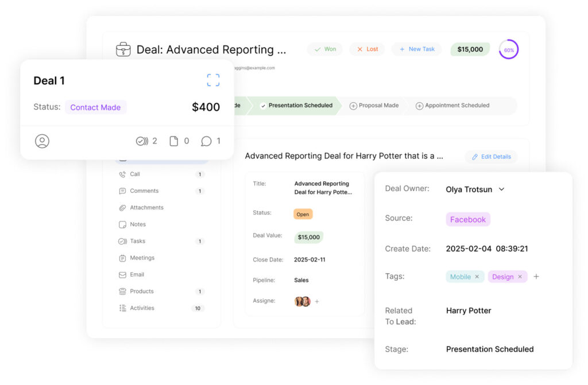Click the Edit Details button
Viewport: 588px width, 385px height.
tap(491, 157)
